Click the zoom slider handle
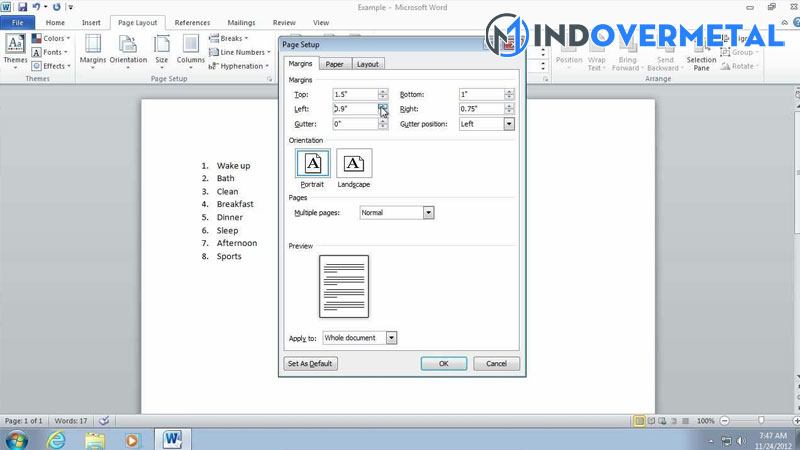 pos(761,420)
